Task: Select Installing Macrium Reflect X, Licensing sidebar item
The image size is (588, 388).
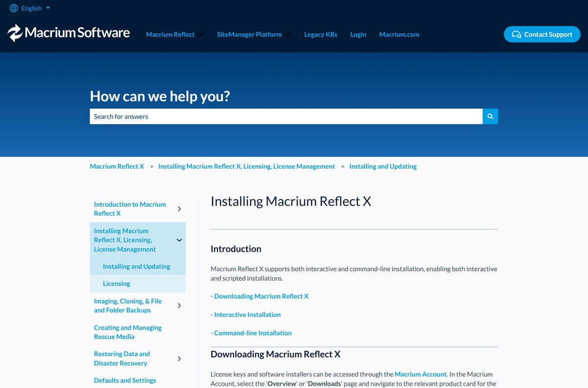Action: pyautogui.click(x=125, y=240)
